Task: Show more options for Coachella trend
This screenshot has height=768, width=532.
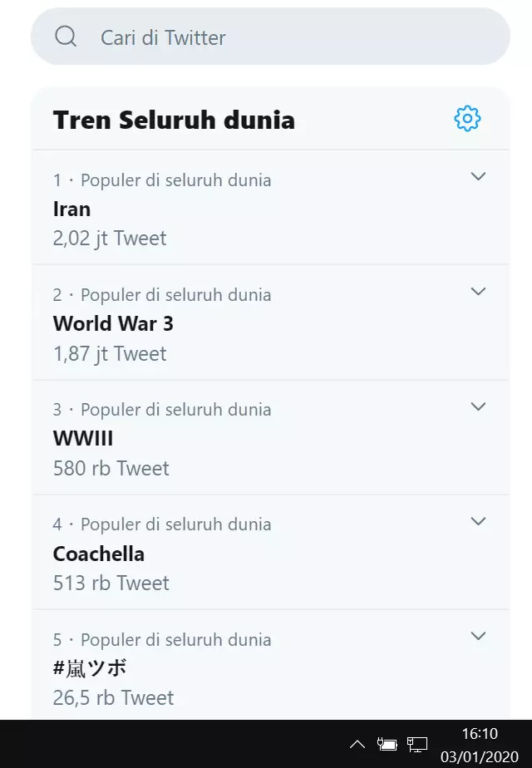Action: coord(478,521)
